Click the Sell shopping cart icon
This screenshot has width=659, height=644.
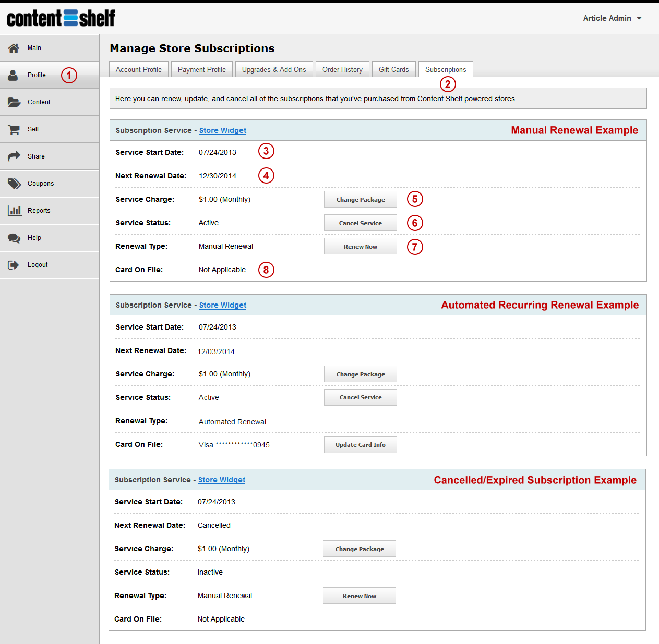pos(14,129)
